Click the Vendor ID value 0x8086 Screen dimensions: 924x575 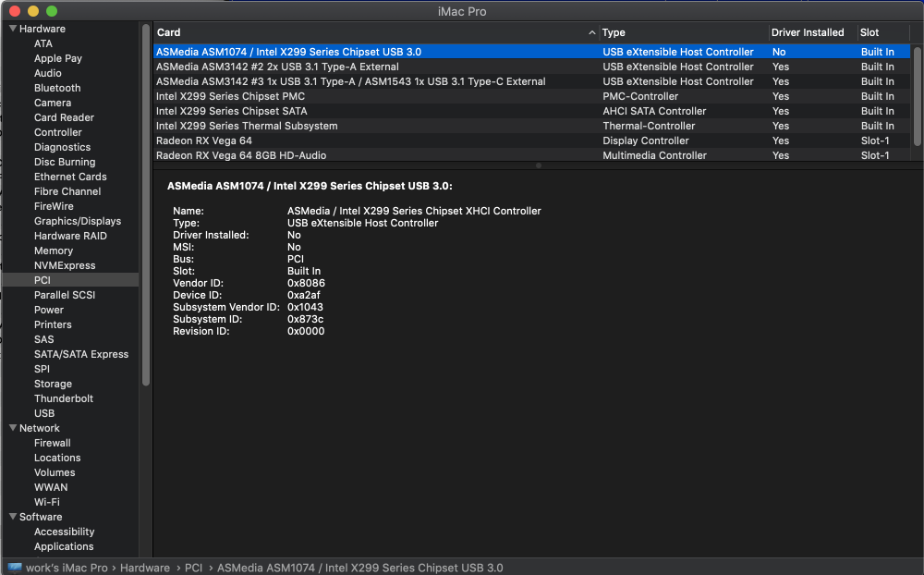point(306,283)
